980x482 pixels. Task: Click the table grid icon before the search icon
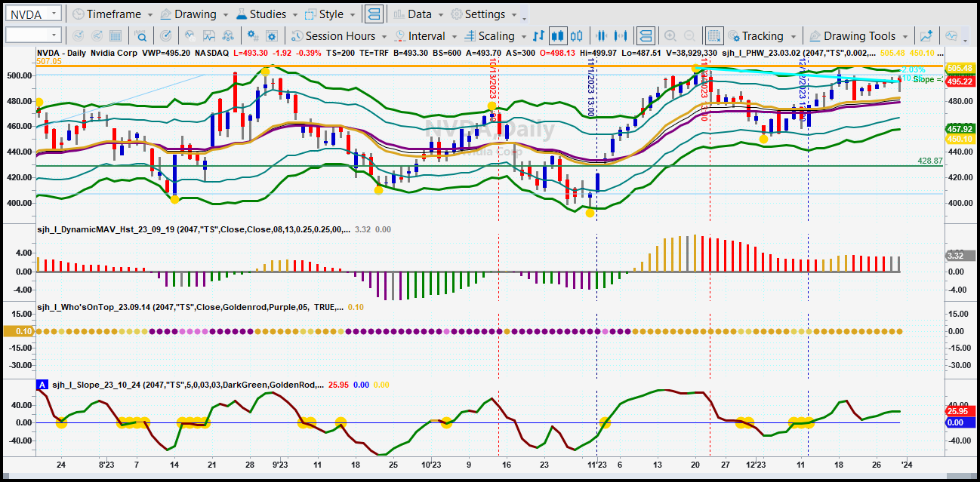(x=116, y=36)
